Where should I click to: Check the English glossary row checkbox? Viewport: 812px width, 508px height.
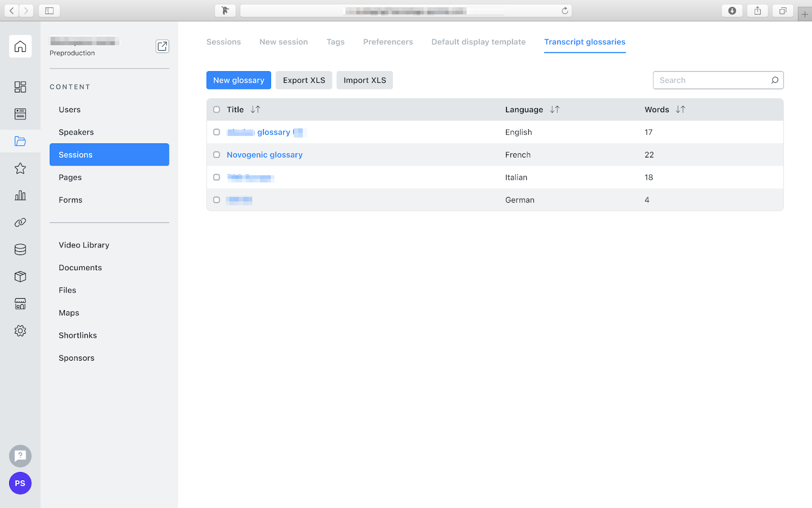point(217,132)
